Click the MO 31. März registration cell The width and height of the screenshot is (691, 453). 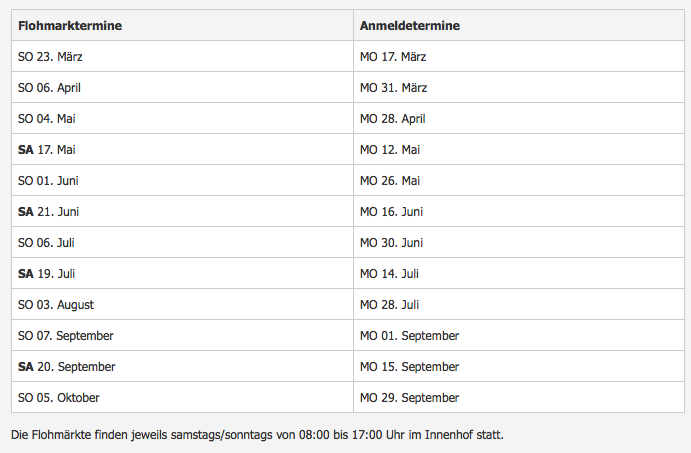click(x=393, y=87)
